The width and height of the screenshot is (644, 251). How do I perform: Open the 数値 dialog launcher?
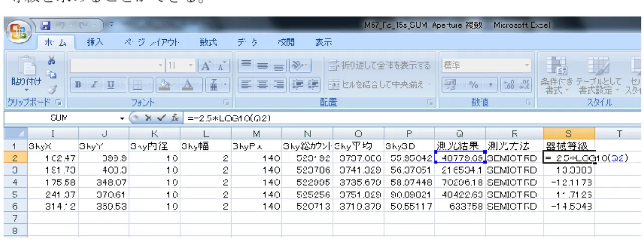pos(529,103)
